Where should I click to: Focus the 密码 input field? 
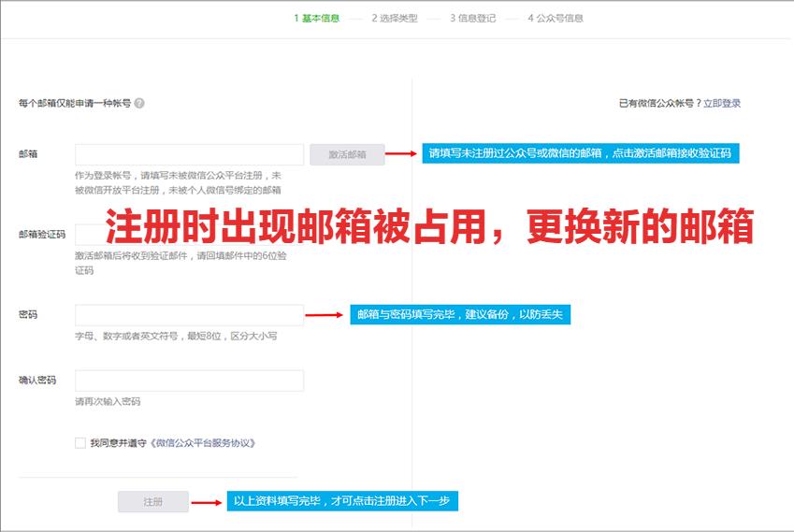click(189, 315)
